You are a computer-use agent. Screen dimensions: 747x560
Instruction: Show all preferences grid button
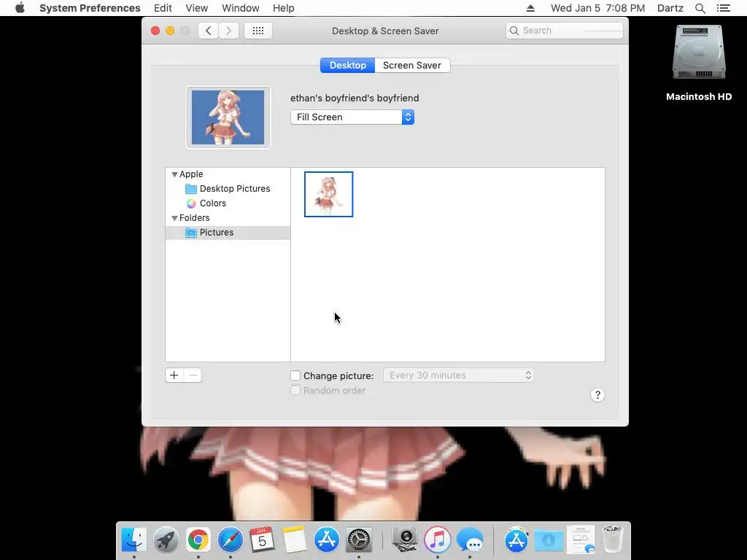click(258, 31)
